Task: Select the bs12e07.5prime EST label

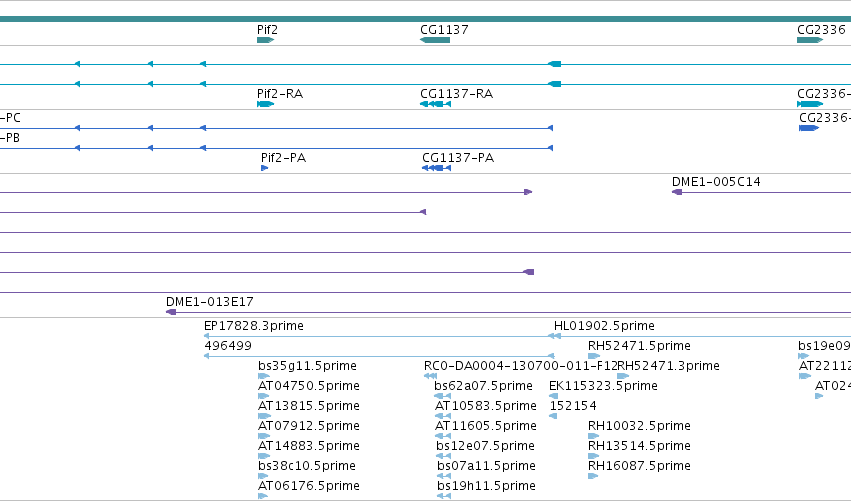Action: tap(485, 446)
